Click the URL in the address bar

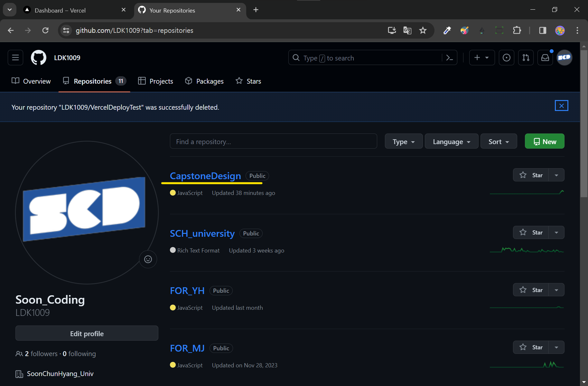click(134, 30)
